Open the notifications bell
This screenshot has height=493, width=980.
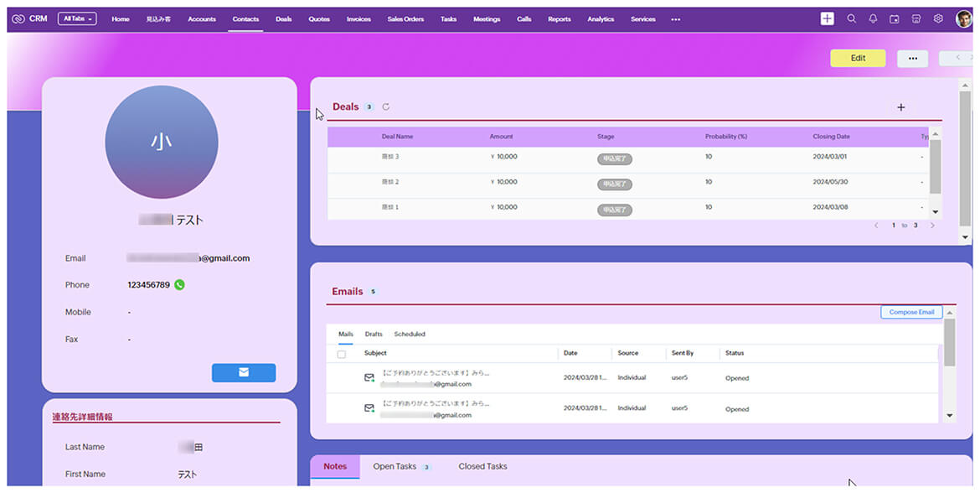(x=873, y=18)
